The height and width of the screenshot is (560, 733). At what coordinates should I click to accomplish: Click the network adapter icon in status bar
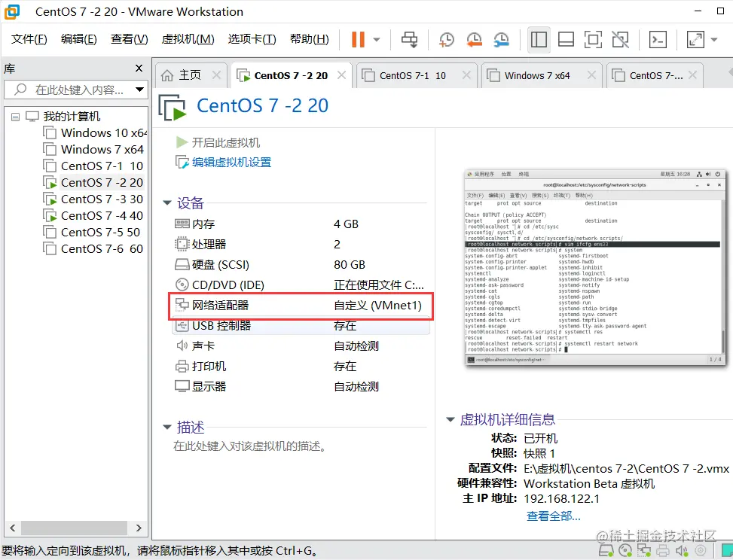[645, 550]
